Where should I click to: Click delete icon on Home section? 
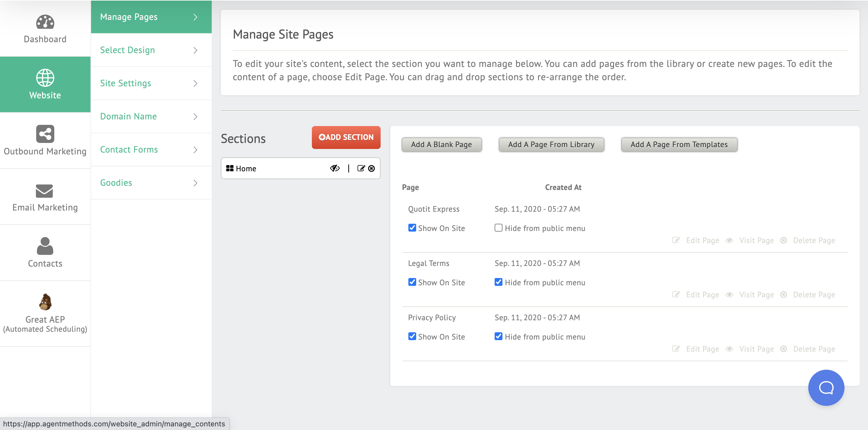click(371, 168)
